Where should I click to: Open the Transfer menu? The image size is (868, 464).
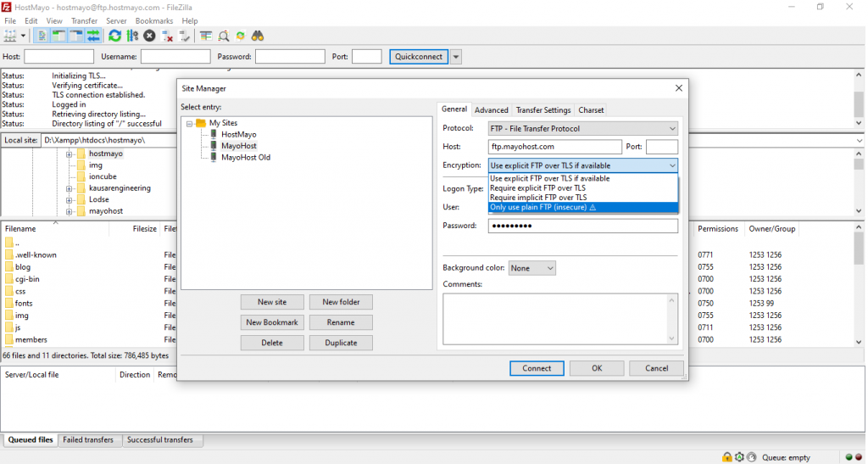click(84, 21)
